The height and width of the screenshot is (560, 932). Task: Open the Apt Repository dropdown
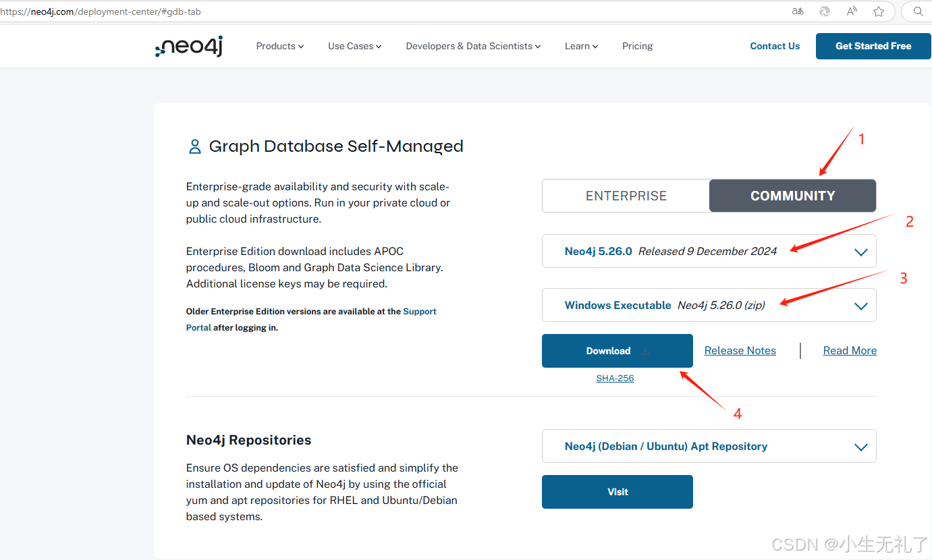(x=709, y=446)
